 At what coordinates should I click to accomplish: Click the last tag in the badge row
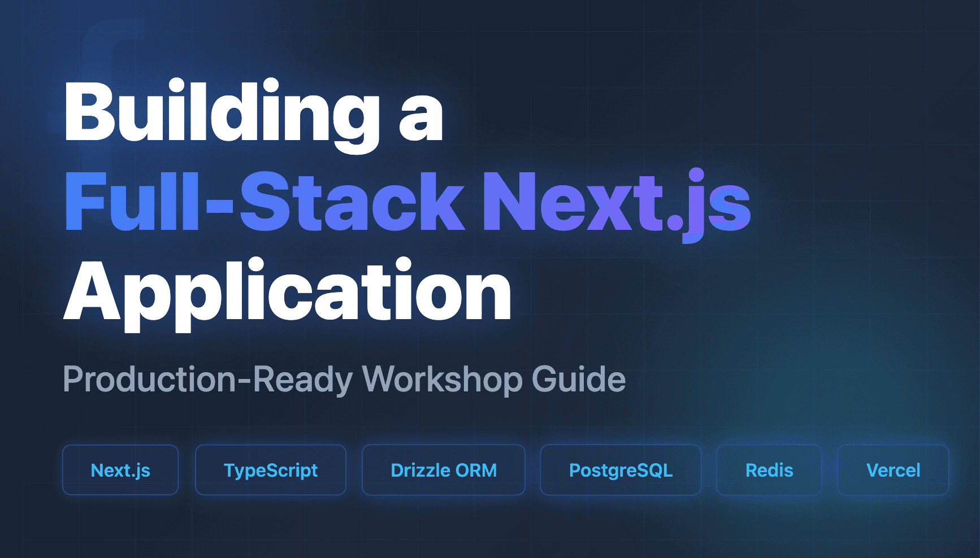coord(893,470)
